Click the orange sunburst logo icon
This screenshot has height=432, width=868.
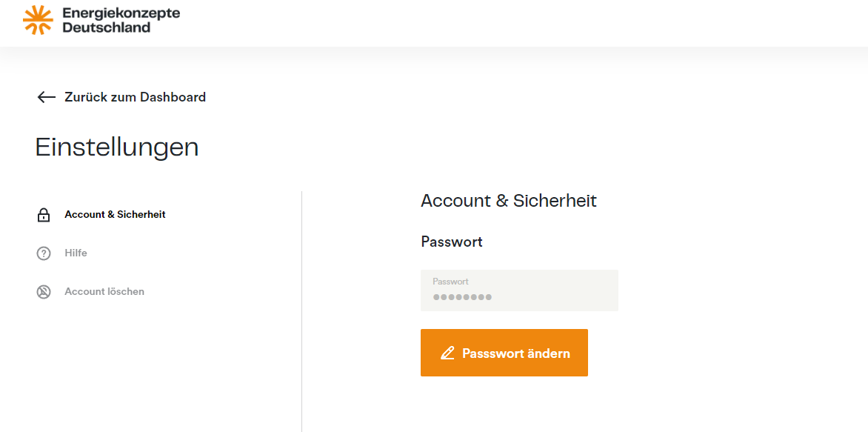(x=38, y=20)
